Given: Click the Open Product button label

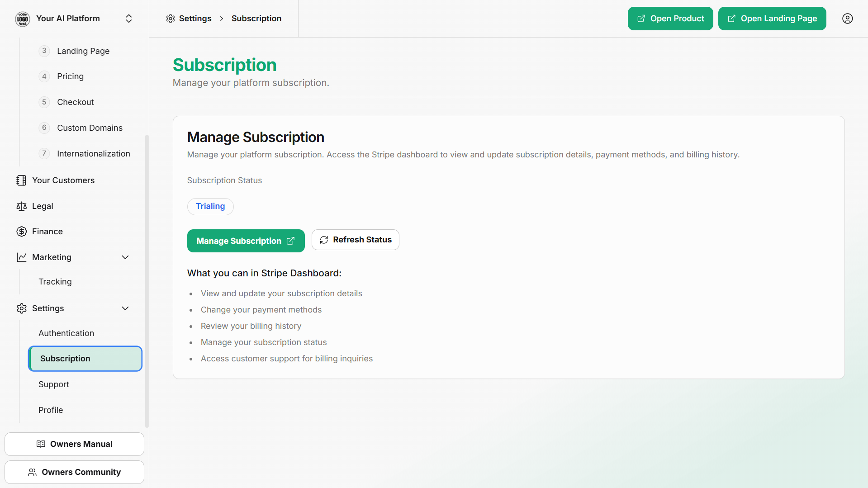Looking at the screenshot, I should pos(677,19).
